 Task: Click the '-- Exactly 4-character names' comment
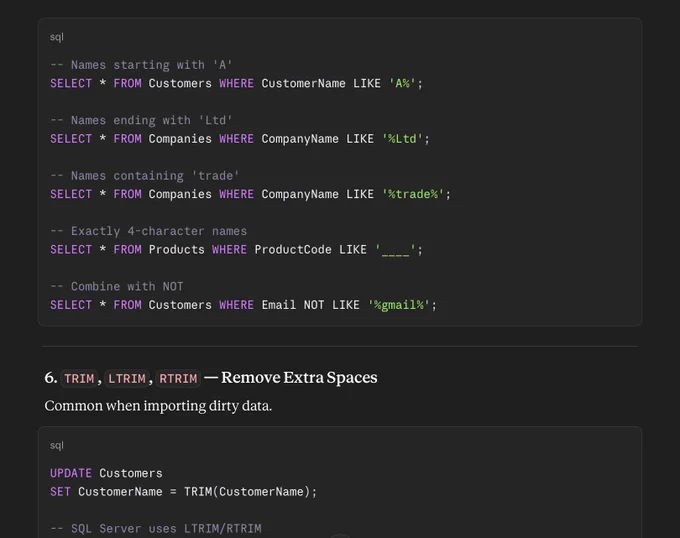coord(148,231)
